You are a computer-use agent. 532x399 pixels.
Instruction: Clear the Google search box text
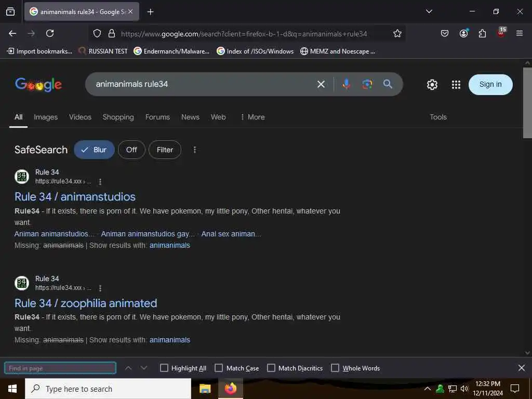tap(321, 84)
